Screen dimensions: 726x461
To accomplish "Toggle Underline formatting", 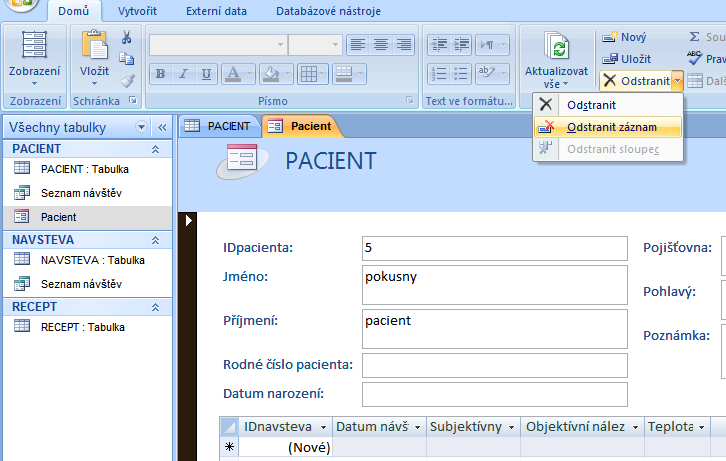I will (206, 74).
